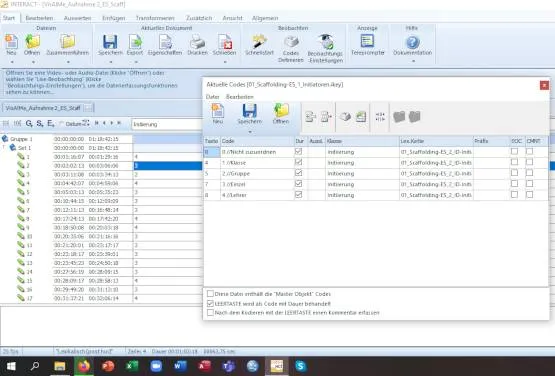Click the arrows column-width icon in the codes dialog
The height and width of the screenshot is (376, 555).
[x=380, y=116]
